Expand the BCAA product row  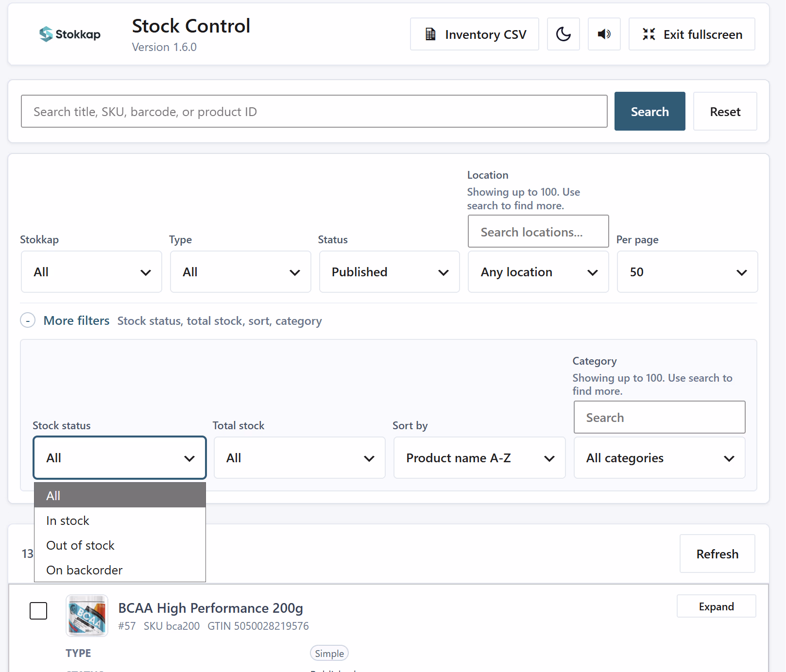tap(717, 606)
